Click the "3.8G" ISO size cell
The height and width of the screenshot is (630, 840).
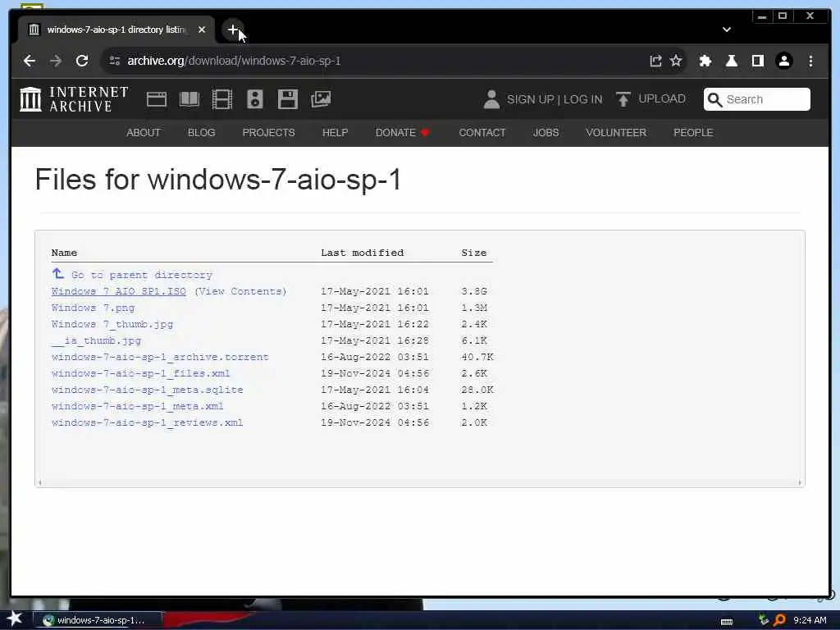click(x=474, y=291)
